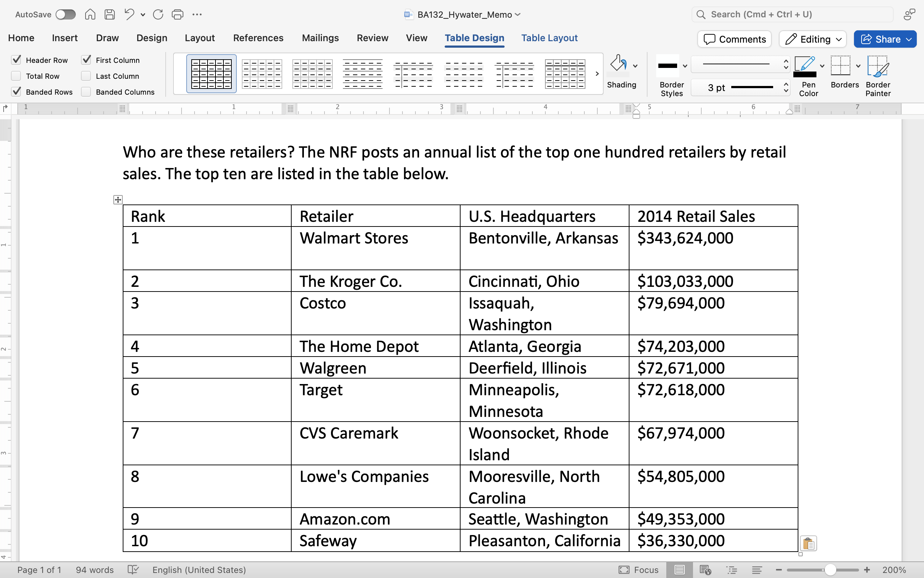Click the collaboration share people icon
The image size is (924, 578).
pos(910,14)
